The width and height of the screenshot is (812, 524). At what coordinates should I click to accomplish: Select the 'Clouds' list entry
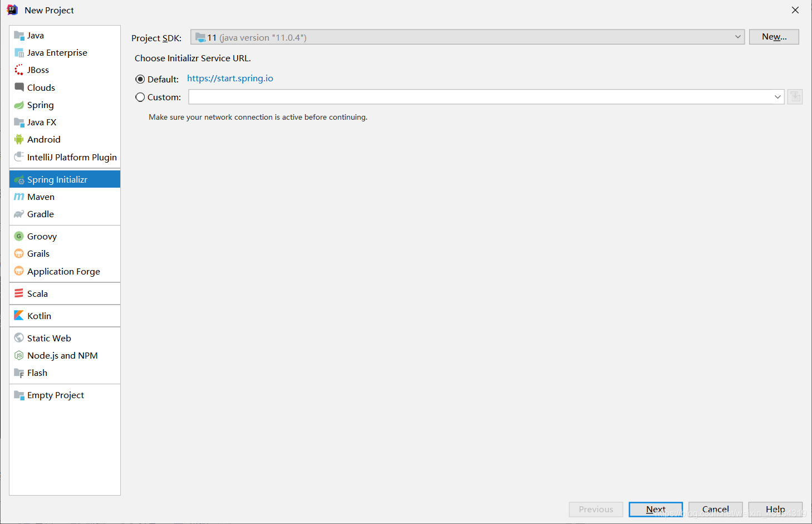[65, 87]
